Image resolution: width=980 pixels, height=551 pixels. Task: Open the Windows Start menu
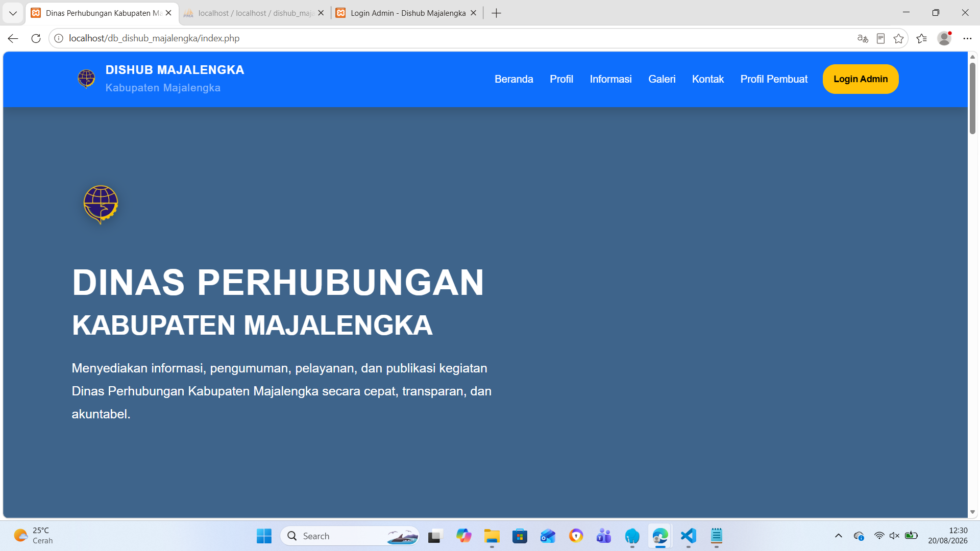pyautogui.click(x=264, y=536)
